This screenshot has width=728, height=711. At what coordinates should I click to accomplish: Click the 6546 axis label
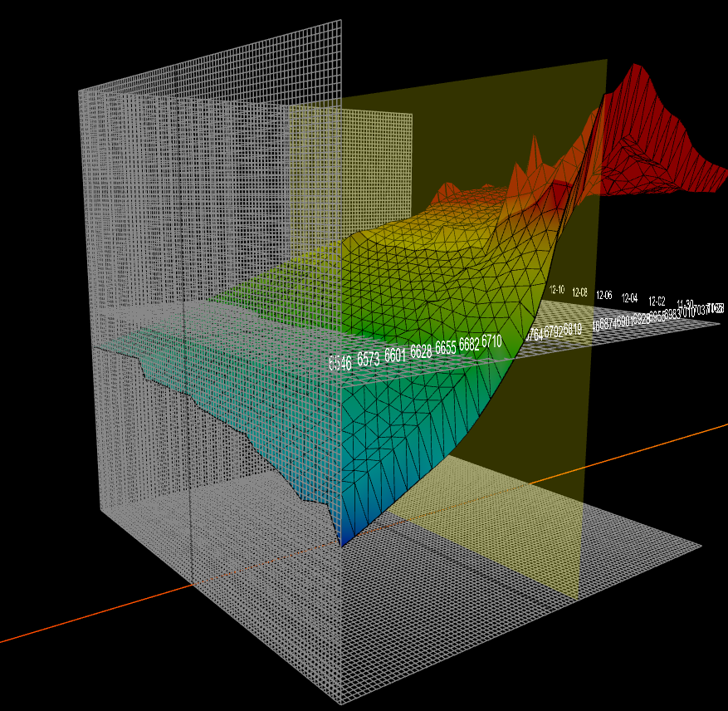[340, 363]
